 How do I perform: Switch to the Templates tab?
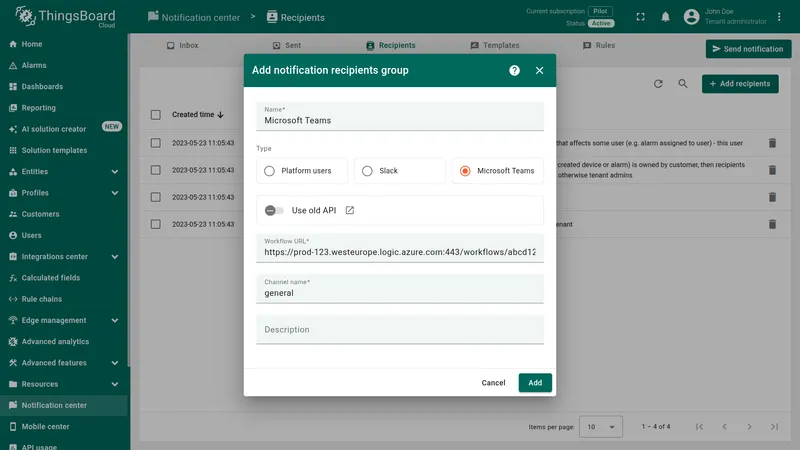[x=495, y=45]
